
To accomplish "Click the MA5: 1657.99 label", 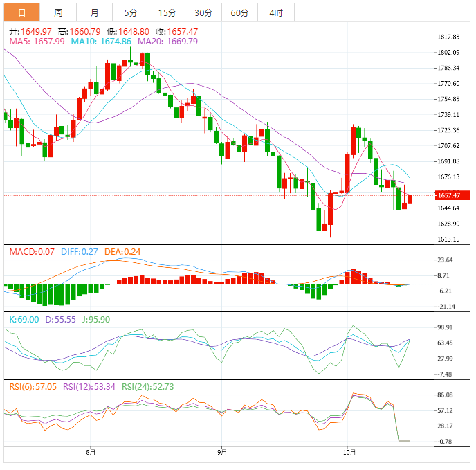I will [x=37, y=42].
